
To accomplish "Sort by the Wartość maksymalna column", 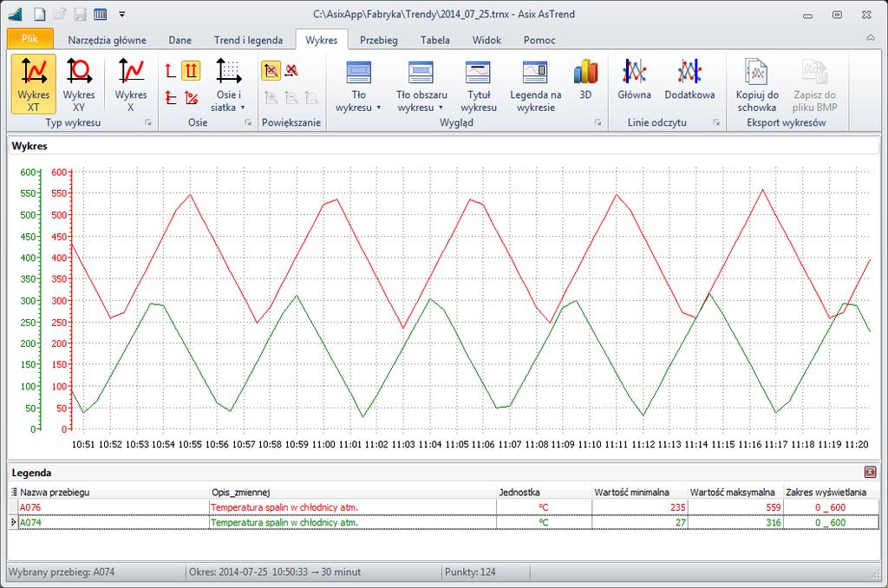I will (735, 492).
